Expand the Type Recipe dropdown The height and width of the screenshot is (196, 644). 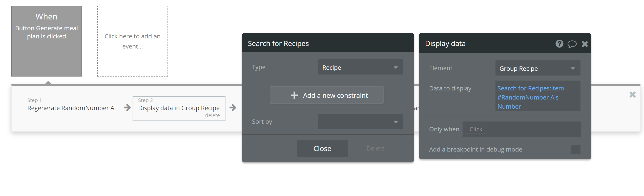(360, 67)
